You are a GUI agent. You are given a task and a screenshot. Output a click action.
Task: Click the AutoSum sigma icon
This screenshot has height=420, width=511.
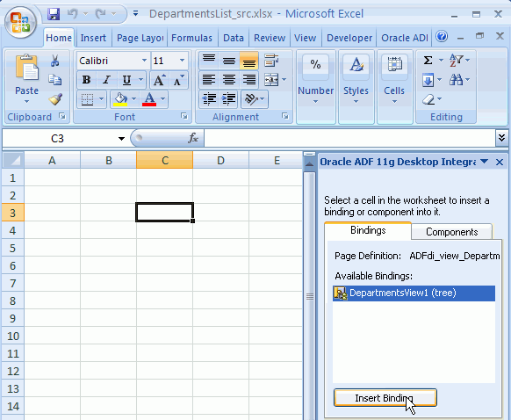coord(428,61)
